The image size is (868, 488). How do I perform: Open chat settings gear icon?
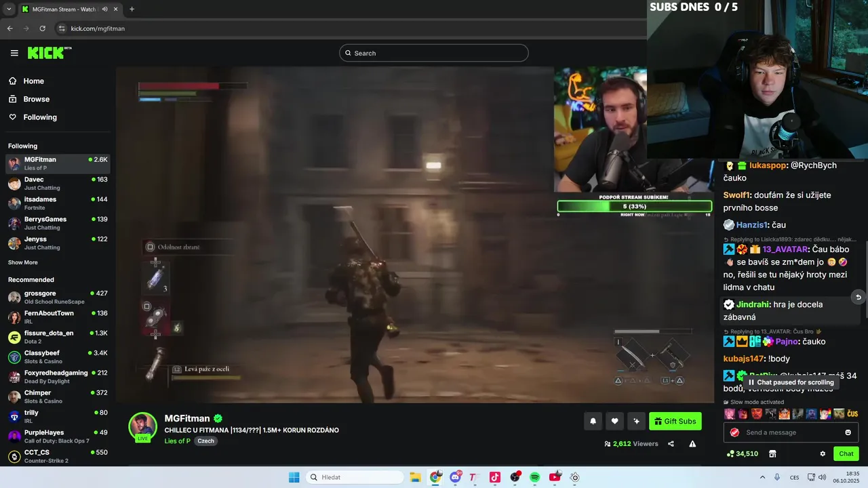pyautogui.click(x=823, y=453)
